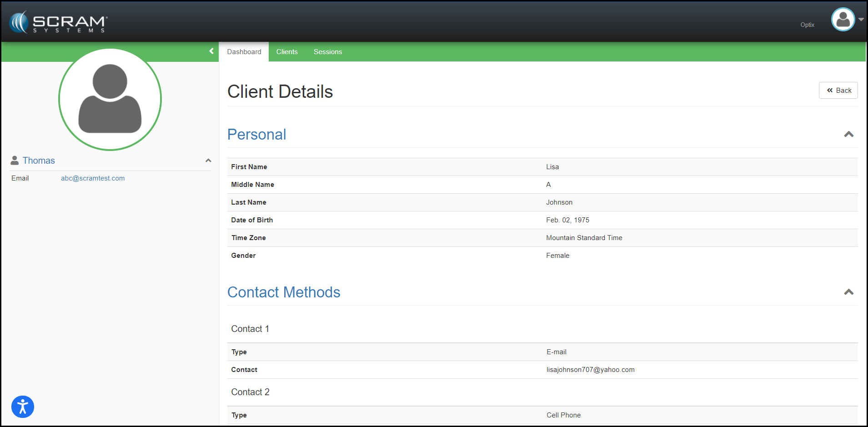Go to the Clients tab
The height and width of the screenshot is (427, 868).
pyautogui.click(x=287, y=52)
